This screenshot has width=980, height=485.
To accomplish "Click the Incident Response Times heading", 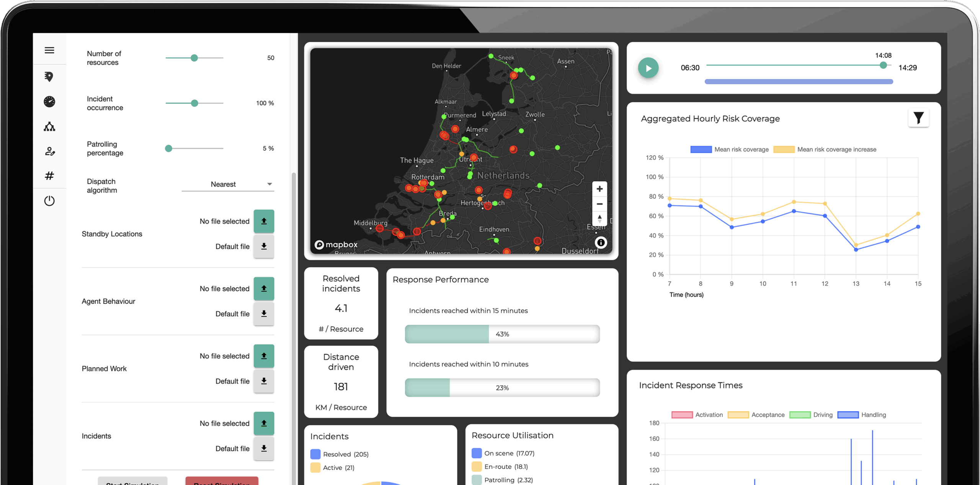I will 691,385.
